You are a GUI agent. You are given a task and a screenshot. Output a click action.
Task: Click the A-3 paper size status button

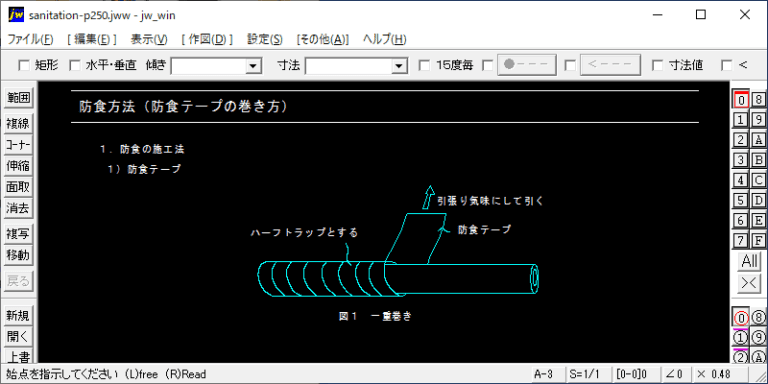pos(548,374)
